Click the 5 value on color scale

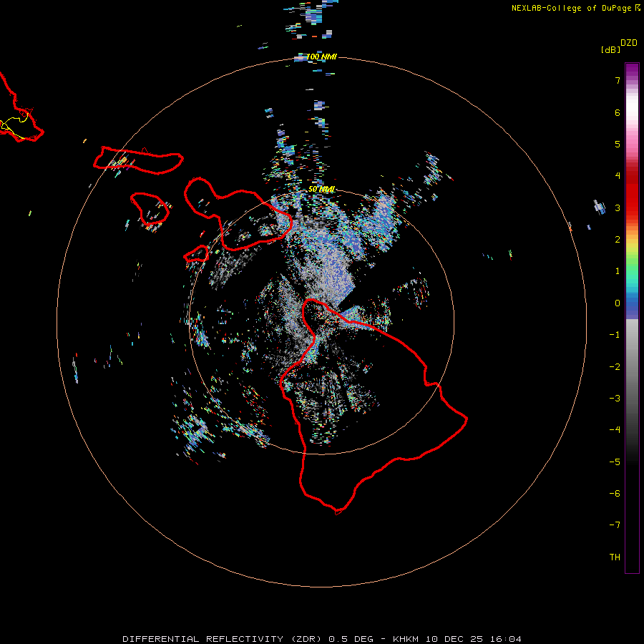[x=618, y=144]
